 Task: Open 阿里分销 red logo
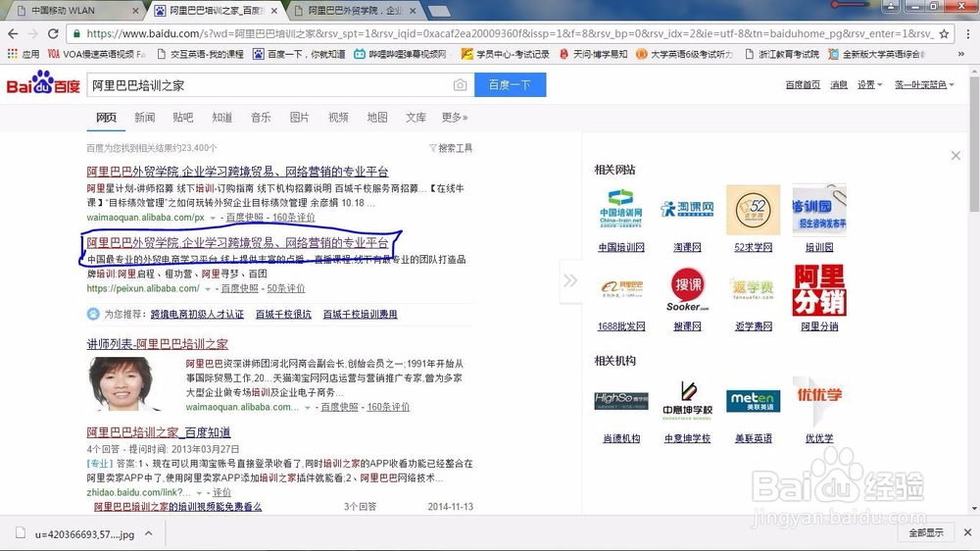click(819, 289)
